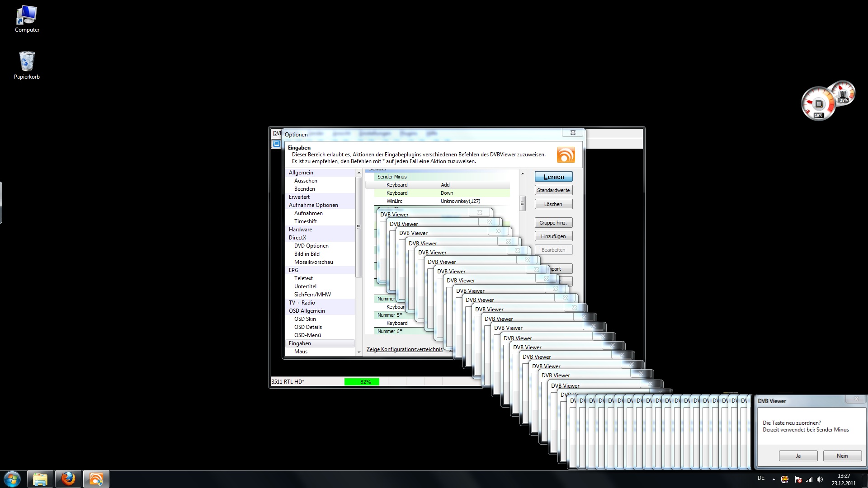The height and width of the screenshot is (488, 868).
Task: Click the network signal tray icon
Action: 809,479
